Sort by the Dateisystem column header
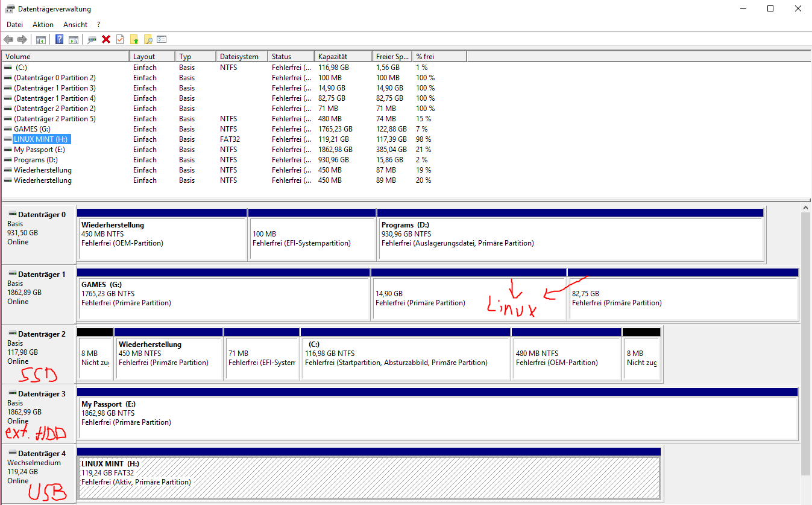 click(242, 57)
